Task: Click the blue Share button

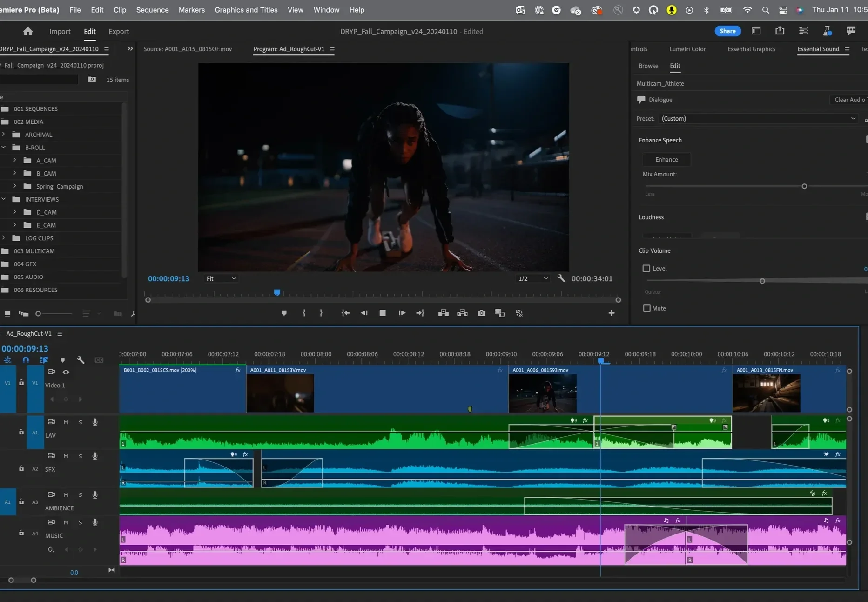Action: click(x=727, y=31)
